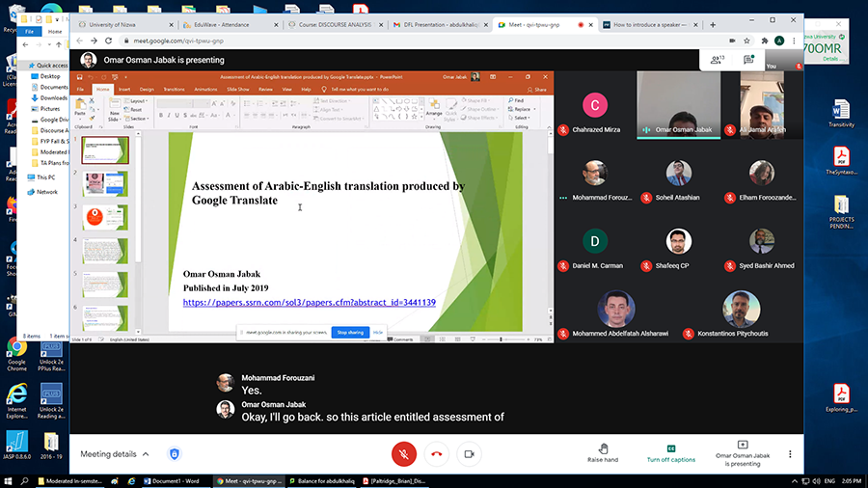Go forward in Chrome
The width and height of the screenshot is (868, 488).
click(x=95, y=41)
